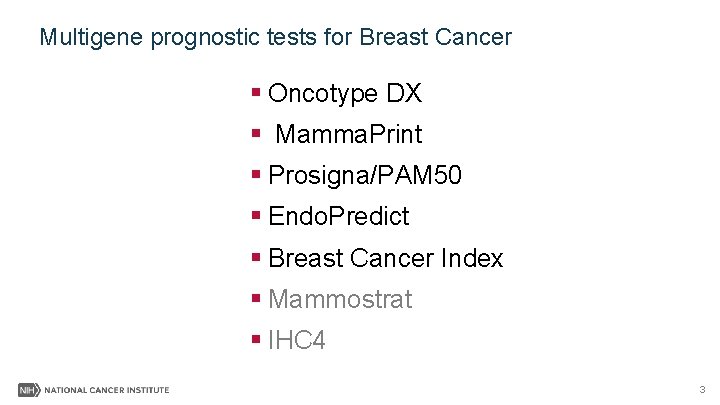The image size is (720, 405).
Task: Click the Oncotype DX bullet item
Action: [344, 94]
